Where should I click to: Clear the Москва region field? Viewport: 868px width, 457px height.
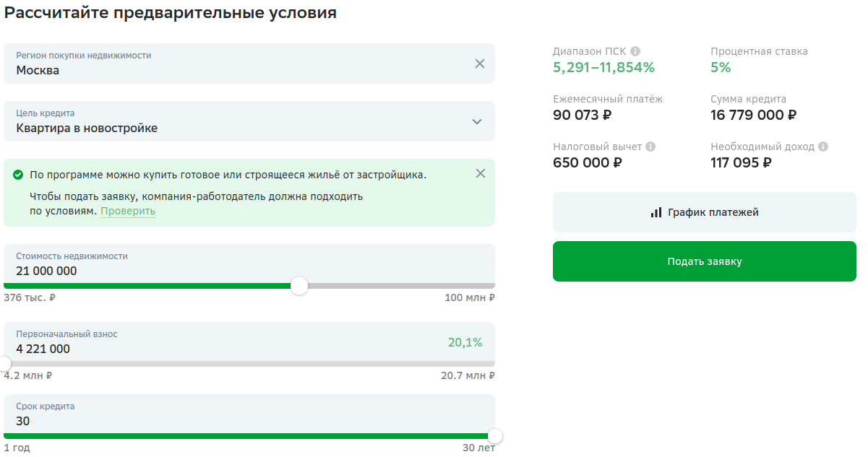(479, 64)
